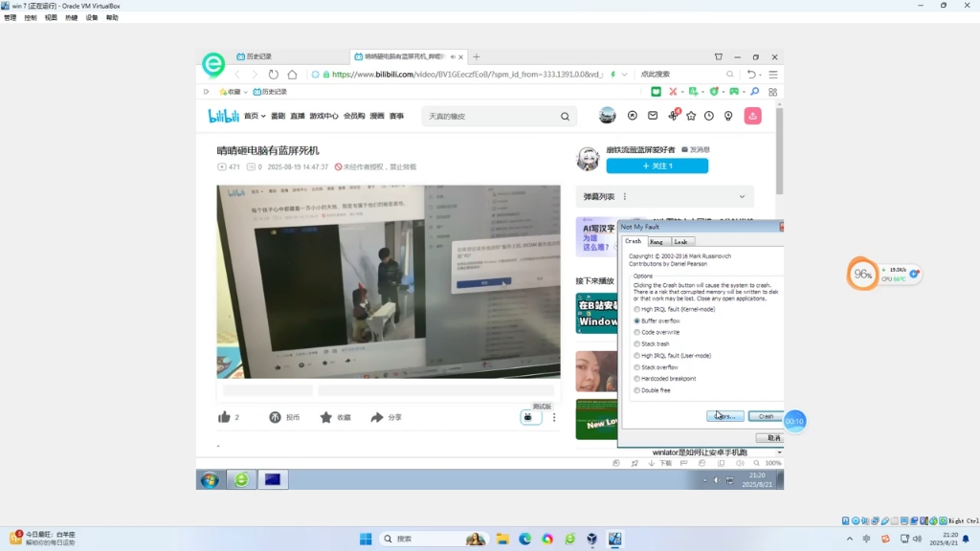Click the browser URL address field
Image resolution: width=980 pixels, height=551 pixels.
(467, 75)
